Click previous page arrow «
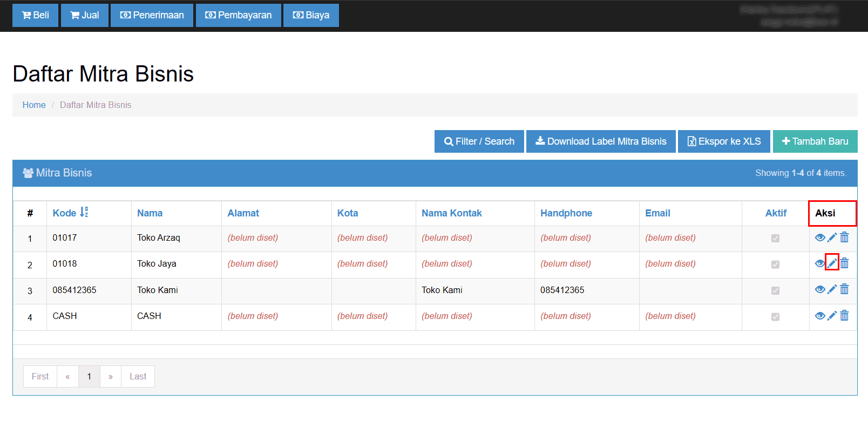Image resolution: width=868 pixels, height=421 pixels. coord(67,376)
